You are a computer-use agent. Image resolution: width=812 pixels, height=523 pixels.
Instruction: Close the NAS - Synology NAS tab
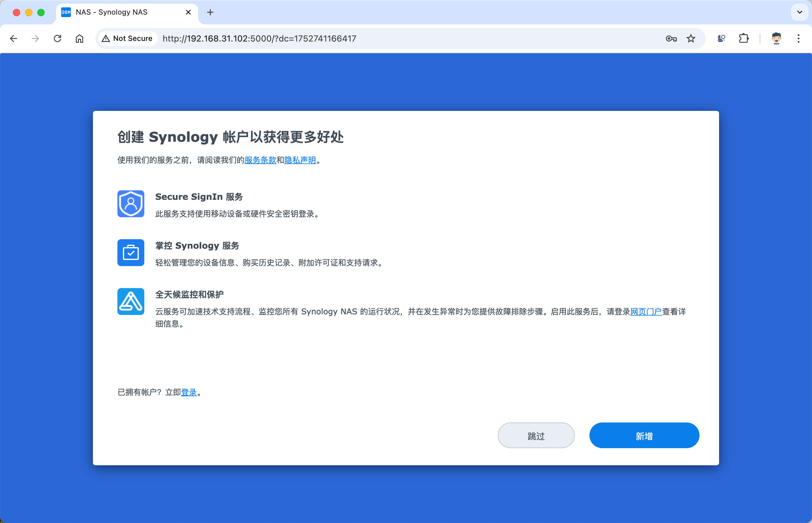click(188, 12)
